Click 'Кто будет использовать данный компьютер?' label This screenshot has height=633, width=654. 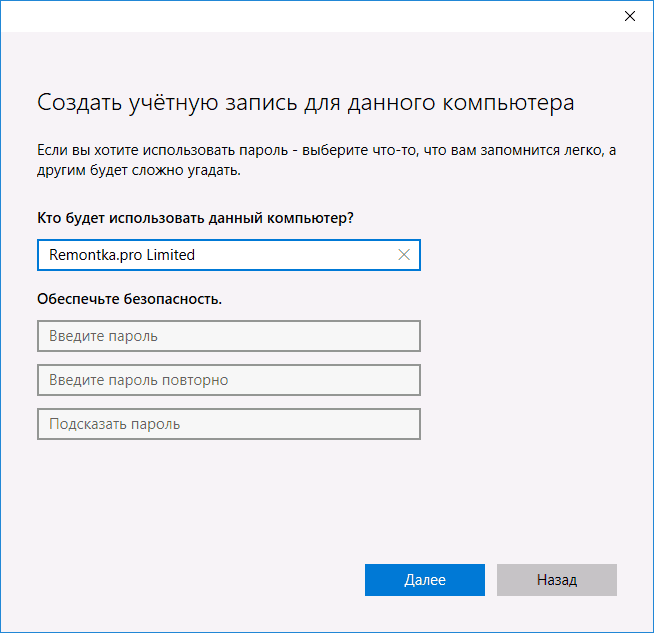coord(195,218)
